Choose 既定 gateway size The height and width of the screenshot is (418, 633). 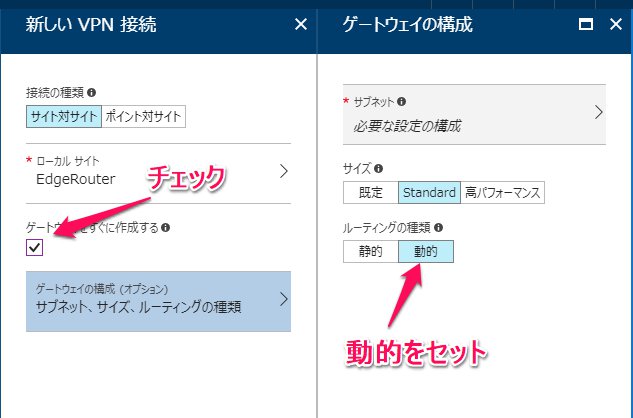370,192
